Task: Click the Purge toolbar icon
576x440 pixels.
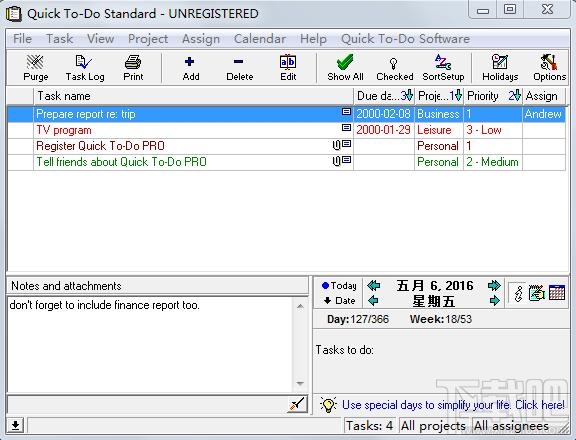Action: (35, 68)
